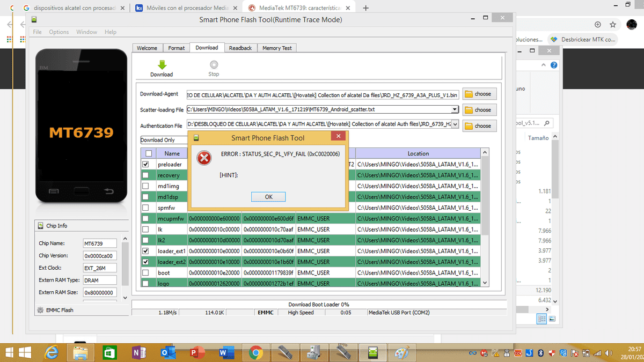Open Word from the taskbar
Screen dimensions: 644x362
[225, 353]
